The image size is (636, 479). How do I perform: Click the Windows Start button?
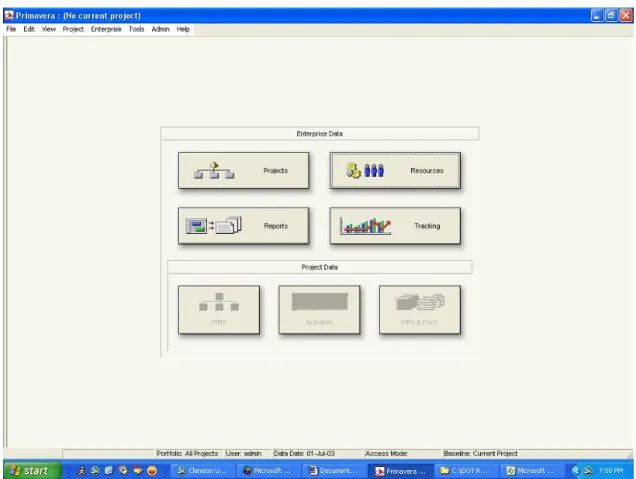coord(32,470)
